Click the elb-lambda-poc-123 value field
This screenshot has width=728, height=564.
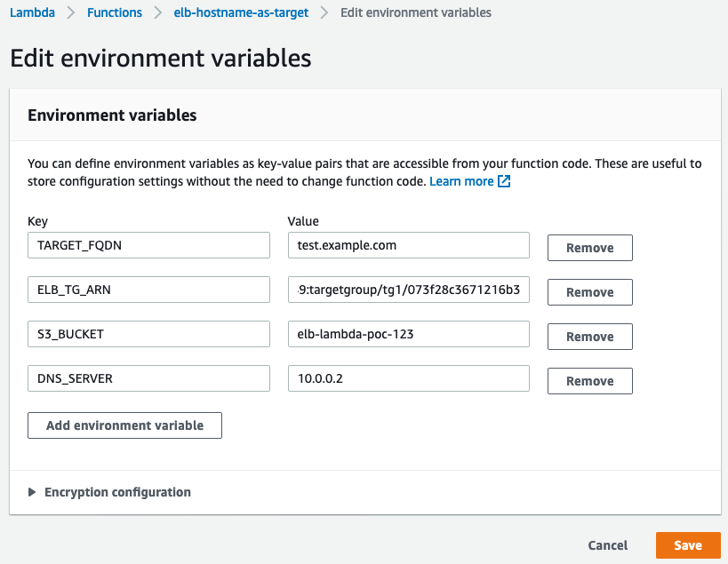408,333
